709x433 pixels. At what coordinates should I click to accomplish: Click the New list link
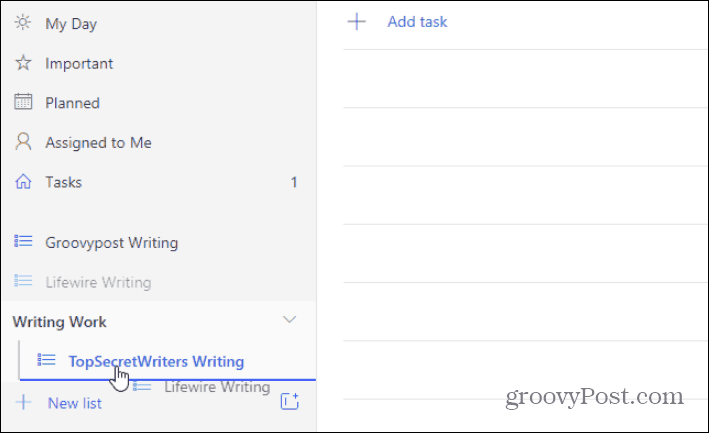coord(75,403)
